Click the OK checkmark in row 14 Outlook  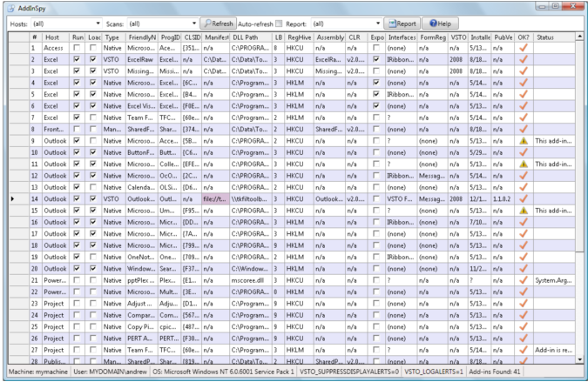pos(524,199)
